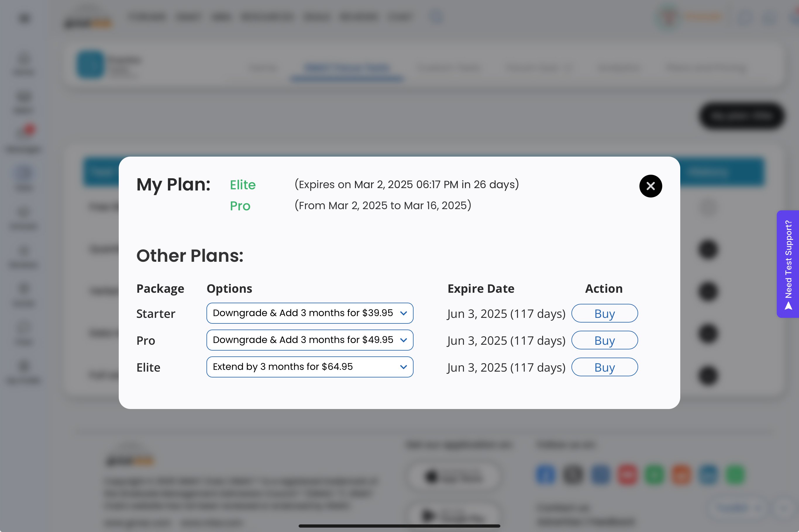Close the My Plan dialog
The image size is (799, 532).
(650, 186)
